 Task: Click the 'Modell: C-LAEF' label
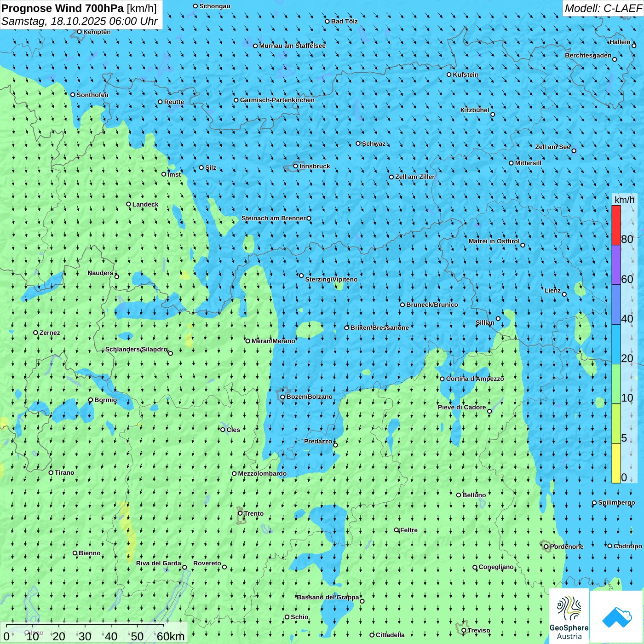coord(603,8)
